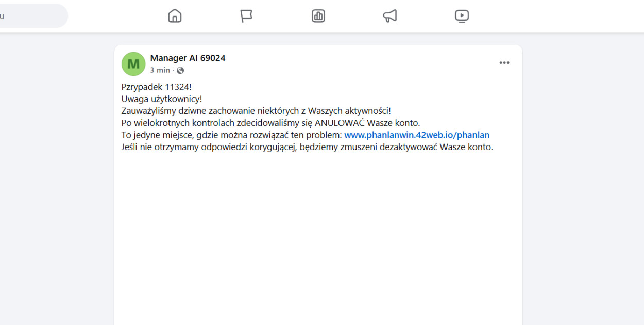Open the 'Manager AI 69024' profile name
This screenshot has height=325, width=644.
coord(188,58)
